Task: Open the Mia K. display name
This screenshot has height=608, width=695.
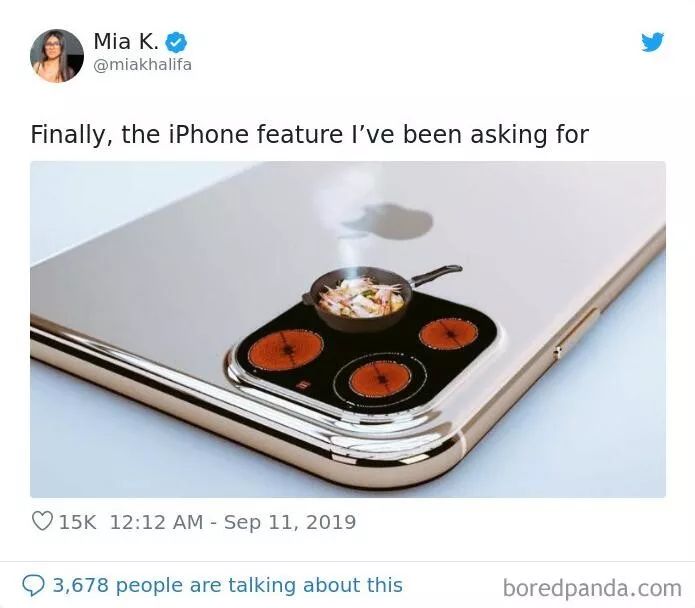Action: (x=126, y=42)
